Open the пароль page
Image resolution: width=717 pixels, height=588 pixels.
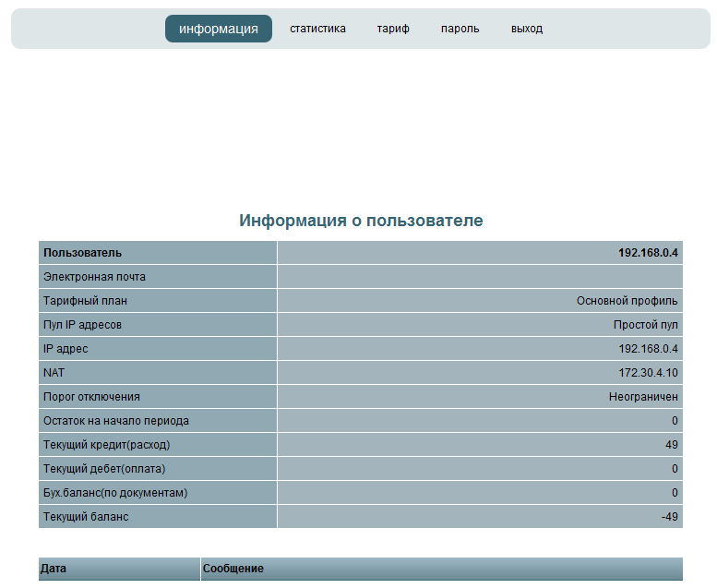click(x=460, y=29)
